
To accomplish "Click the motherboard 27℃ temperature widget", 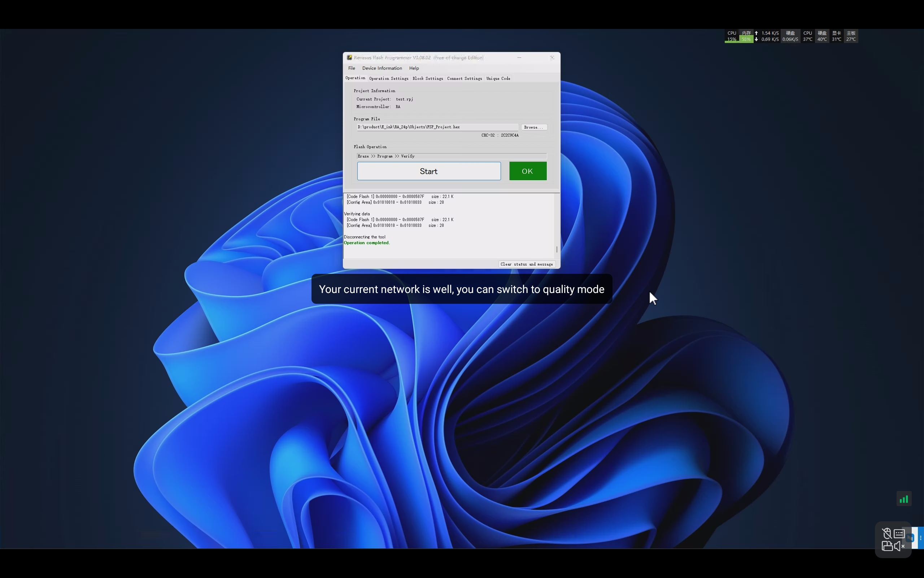I will (851, 36).
